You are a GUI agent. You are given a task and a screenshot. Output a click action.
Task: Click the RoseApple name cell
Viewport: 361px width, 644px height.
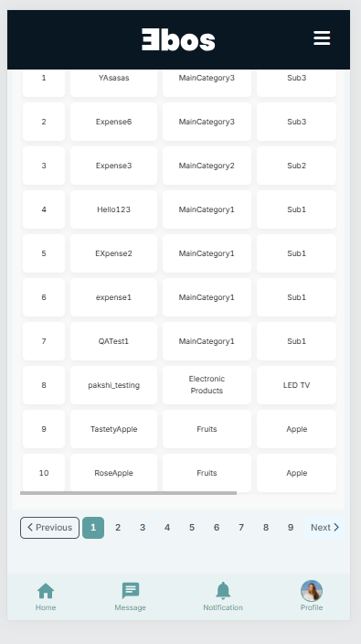tap(113, 473)
